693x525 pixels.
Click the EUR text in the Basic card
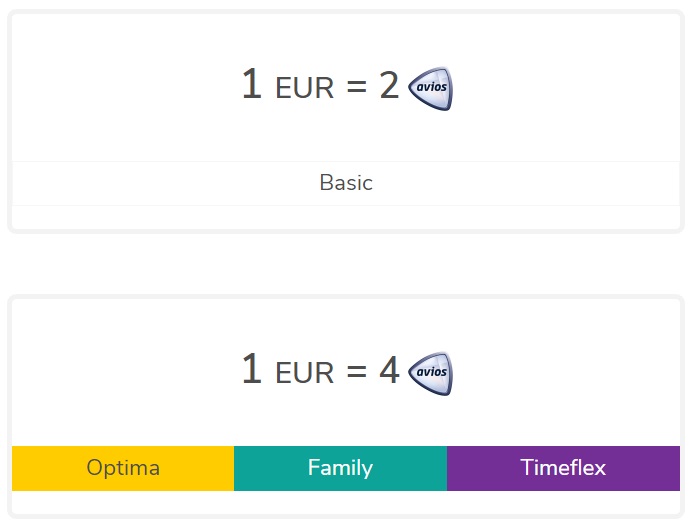point(304,89)
